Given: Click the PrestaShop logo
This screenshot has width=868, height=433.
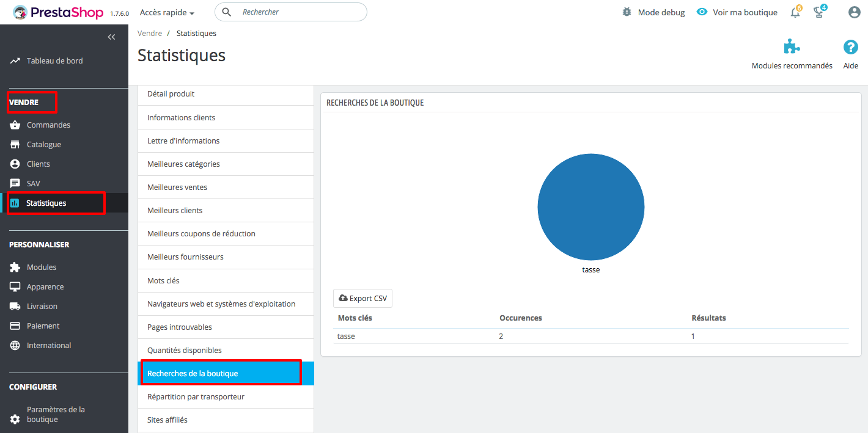Looking at the screenshot, I should [59, 12].
